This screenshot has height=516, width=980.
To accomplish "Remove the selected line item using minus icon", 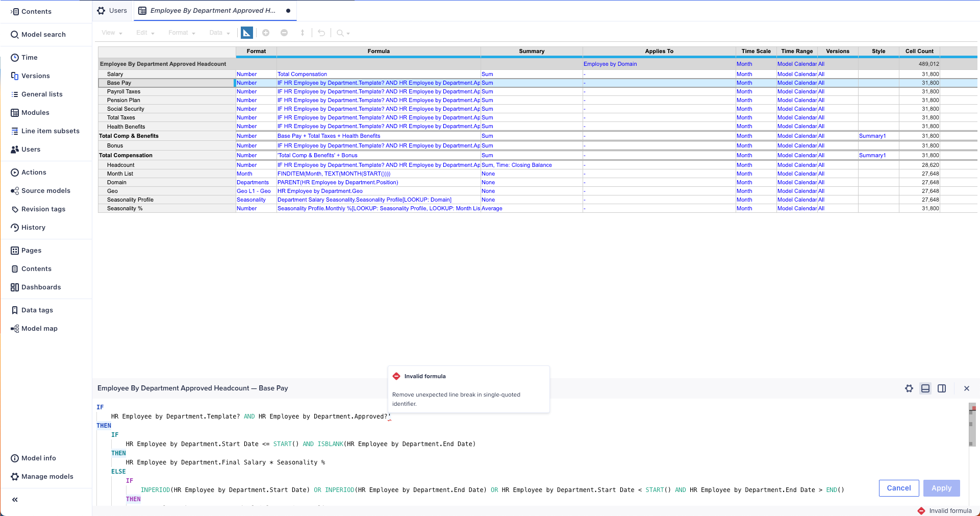I will 284,33.
